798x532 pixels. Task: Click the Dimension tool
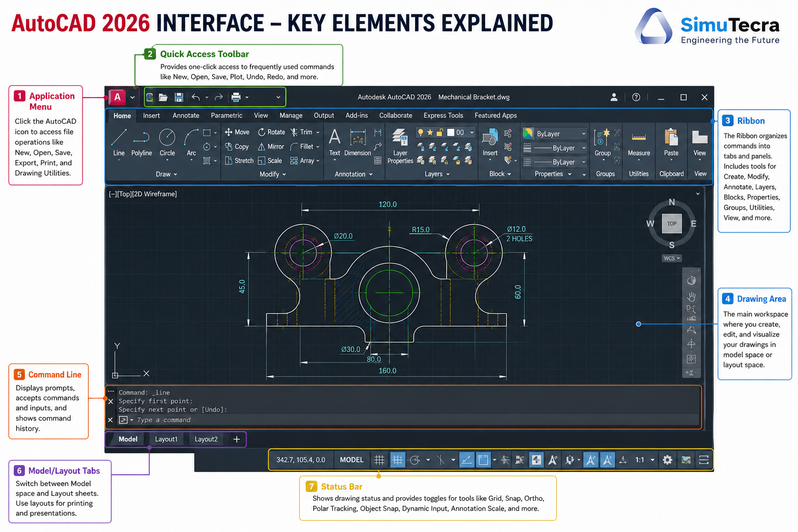(x=357, y=143)
